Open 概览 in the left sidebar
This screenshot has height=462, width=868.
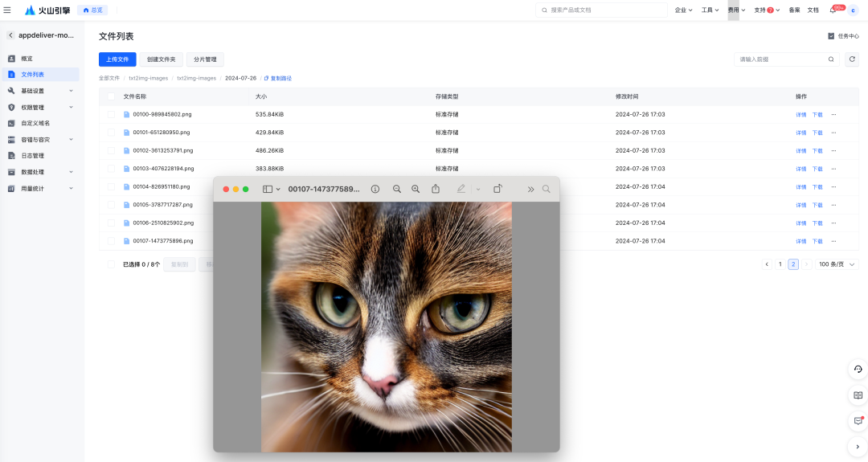click(x=27, y=59)
